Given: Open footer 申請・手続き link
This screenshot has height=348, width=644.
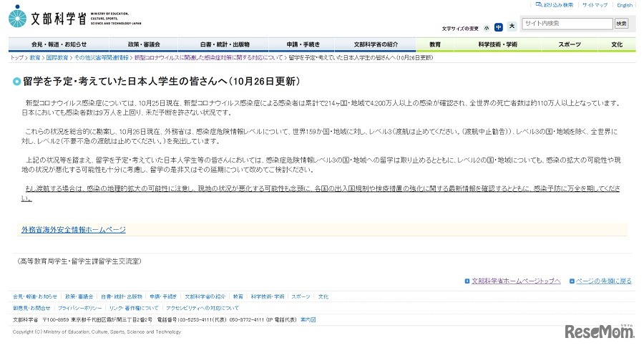Looking at the screenshot, I should 163,296.
